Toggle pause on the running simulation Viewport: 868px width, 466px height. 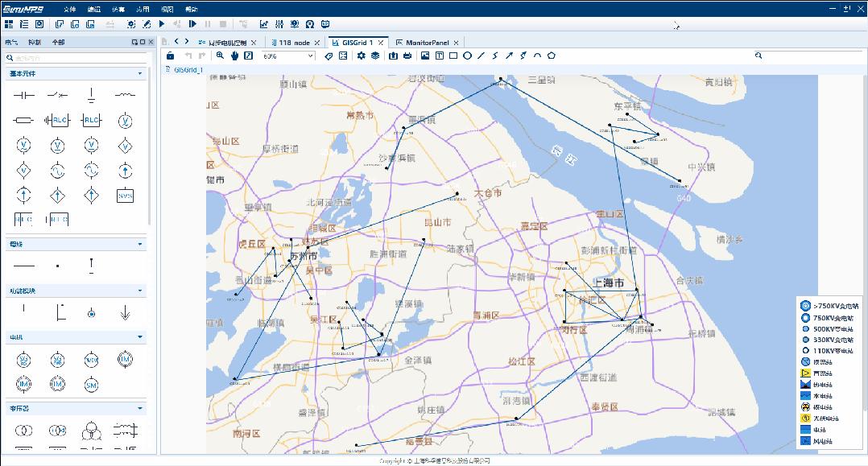[208, 24]
